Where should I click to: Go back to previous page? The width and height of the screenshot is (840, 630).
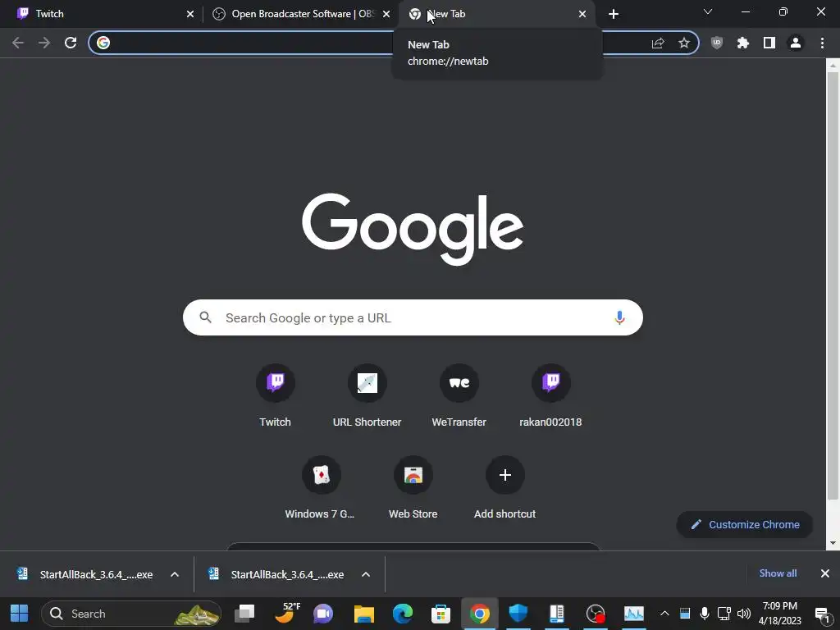coord(18,43)
